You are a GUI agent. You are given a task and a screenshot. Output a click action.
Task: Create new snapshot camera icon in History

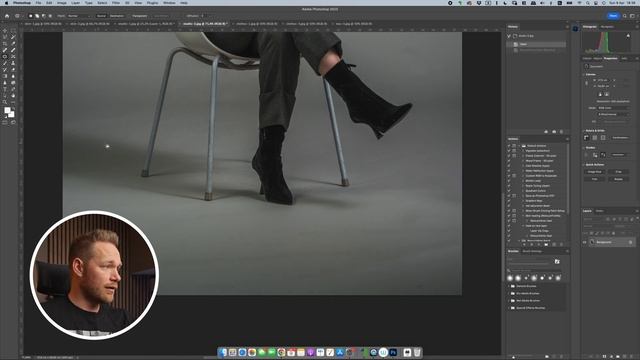(x=554, y=131)
